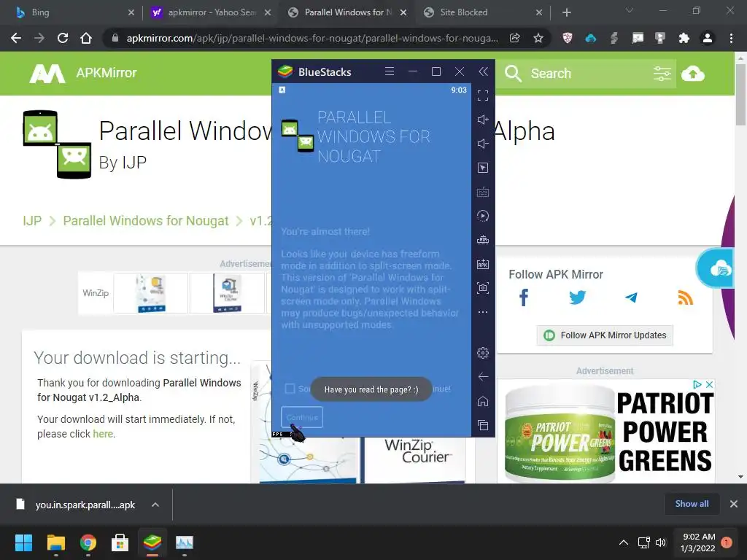Click the taskbar volume icon

coord(661,542)
